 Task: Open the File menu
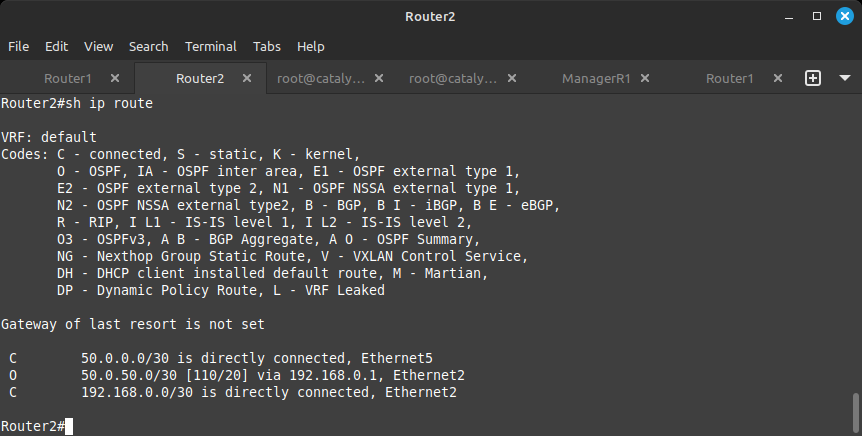(x=19, y=47)
